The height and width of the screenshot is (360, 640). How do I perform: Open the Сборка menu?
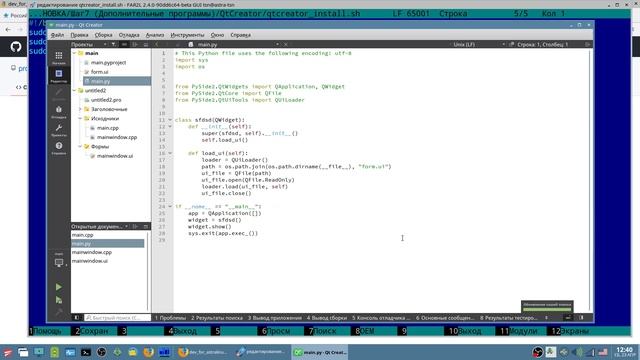click(104, 35)
